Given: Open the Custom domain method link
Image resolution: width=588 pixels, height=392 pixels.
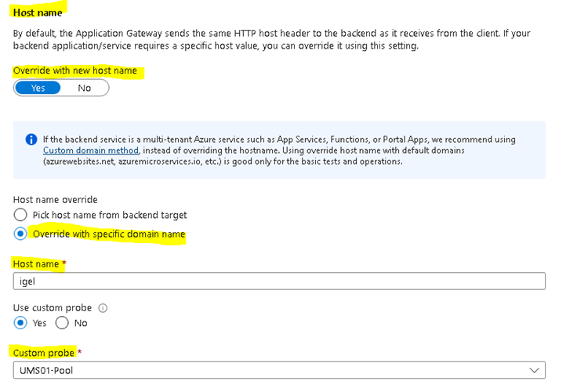Looking at the screenshot, I should [91, 150].
